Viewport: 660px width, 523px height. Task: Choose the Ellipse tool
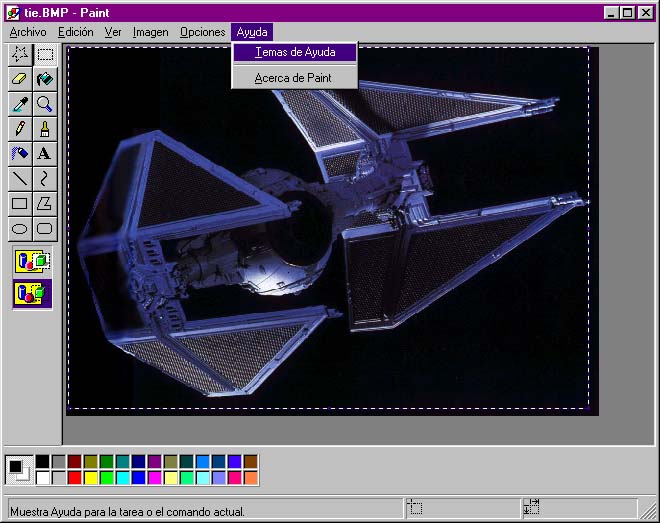(20, 228)
